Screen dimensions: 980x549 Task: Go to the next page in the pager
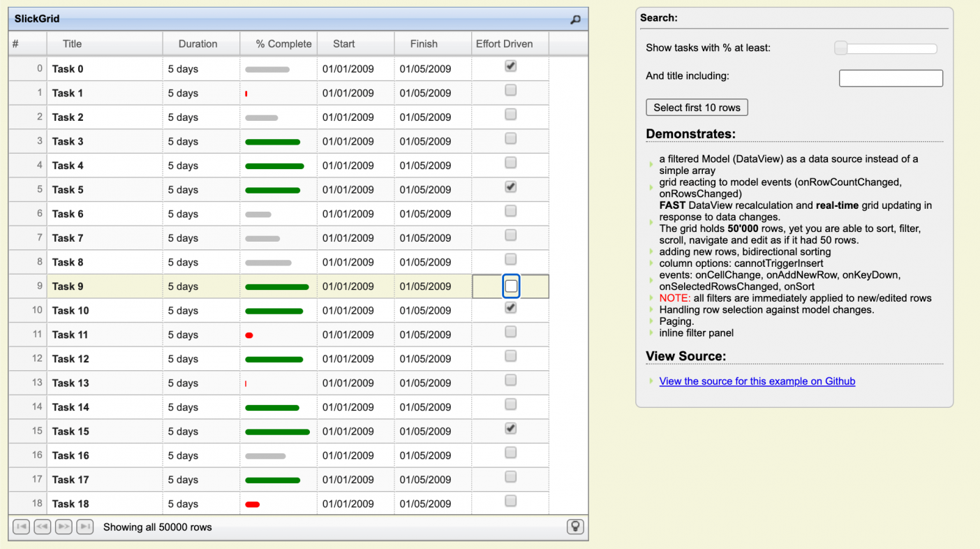(64, 526)
